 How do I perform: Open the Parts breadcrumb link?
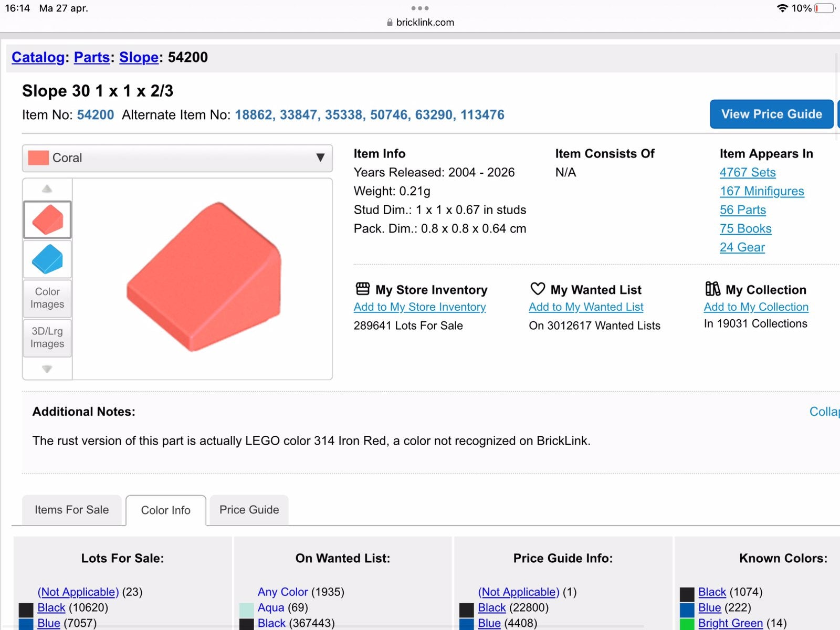(x=92, y=57)
